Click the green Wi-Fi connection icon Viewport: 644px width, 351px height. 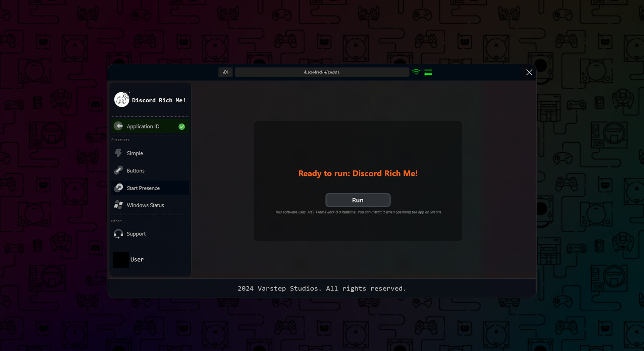point(416,72)
